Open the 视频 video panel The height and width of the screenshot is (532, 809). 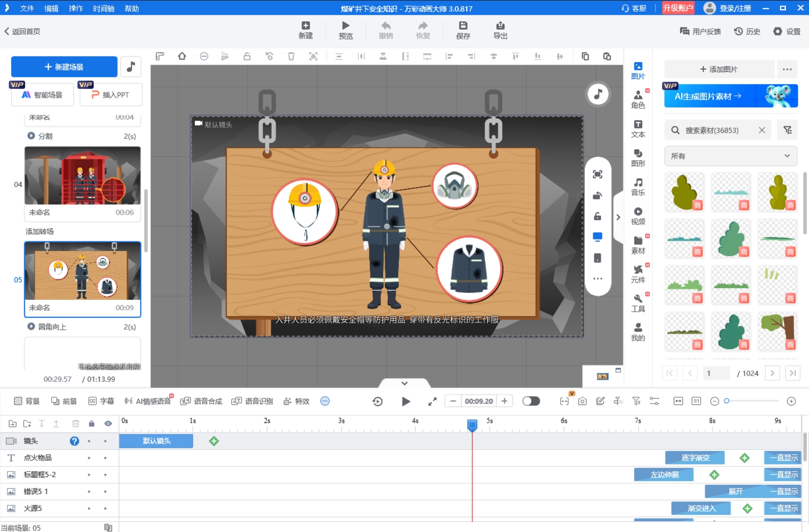(x=638, y=216)
